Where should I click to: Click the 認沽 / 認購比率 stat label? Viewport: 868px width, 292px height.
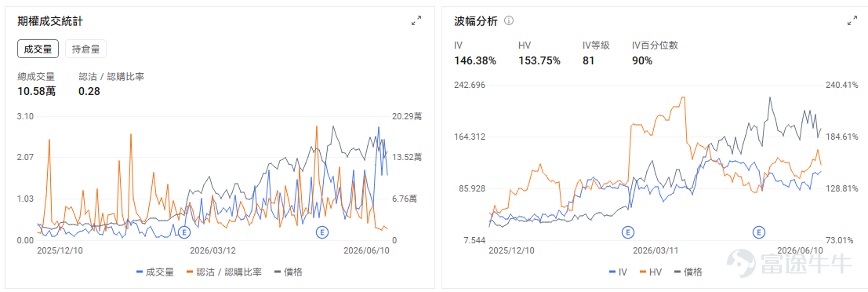[111, 76]
